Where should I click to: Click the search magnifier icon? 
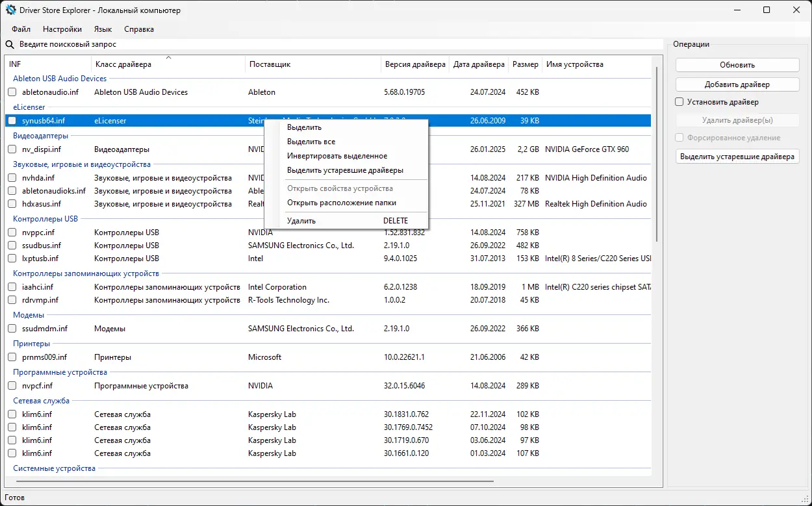tap(10, 45)
